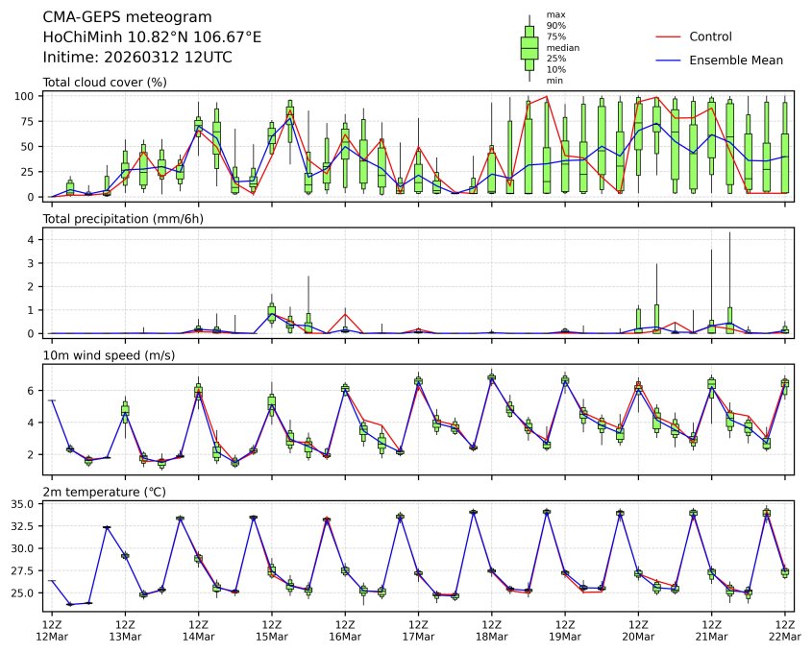This screenshot has height=653, width=812.
Task: Click the 35.0 tick on temperature axis
Action: (24, 504)
